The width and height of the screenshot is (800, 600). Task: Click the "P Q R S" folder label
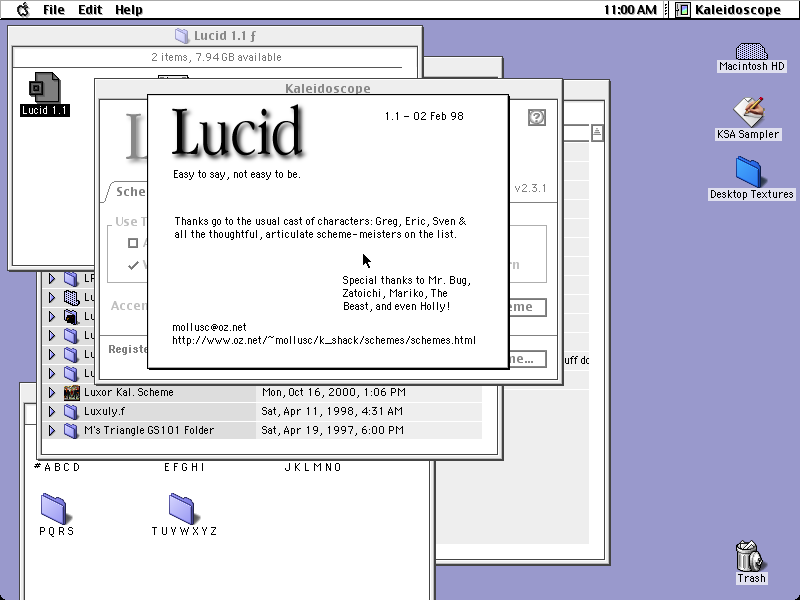pyautogui.click(x=57, y=531)
